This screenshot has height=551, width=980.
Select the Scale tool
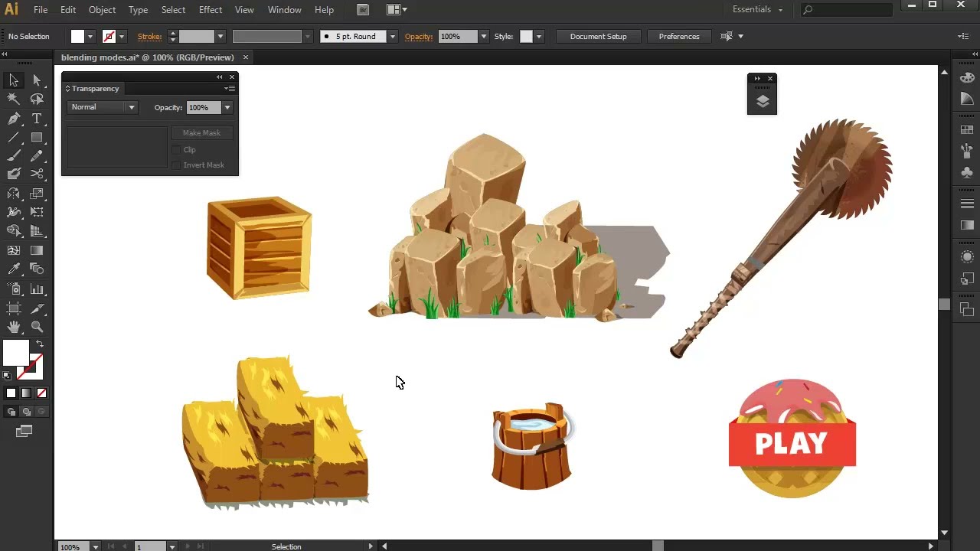(x=37, y=194)
